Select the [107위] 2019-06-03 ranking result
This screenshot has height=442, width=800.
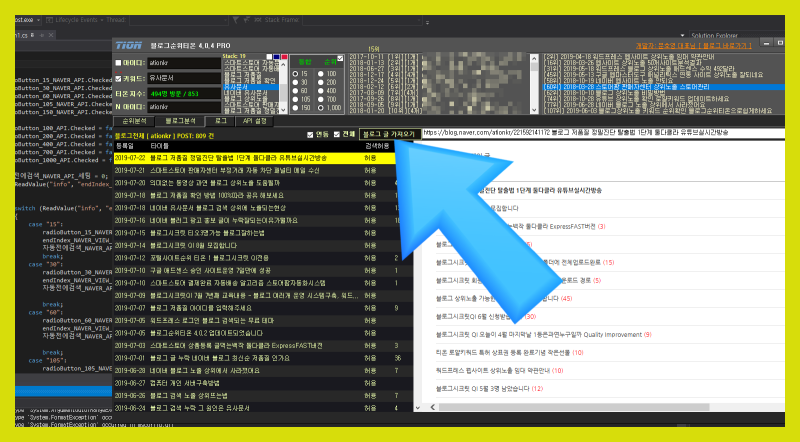point(657,111)
